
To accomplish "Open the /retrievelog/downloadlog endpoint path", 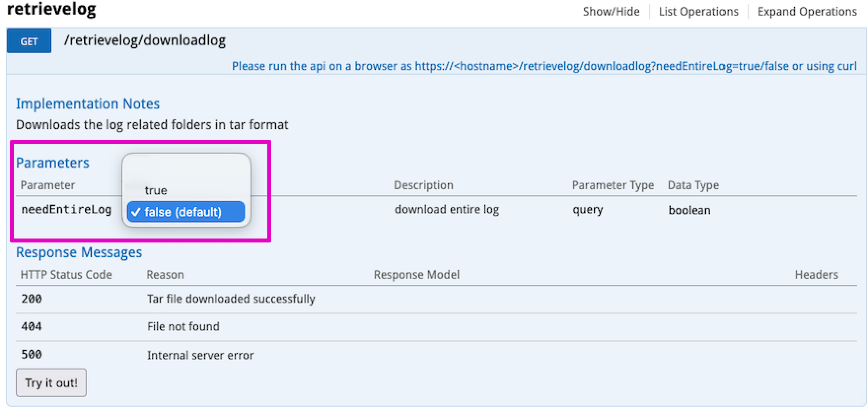I will pos(145,40).
